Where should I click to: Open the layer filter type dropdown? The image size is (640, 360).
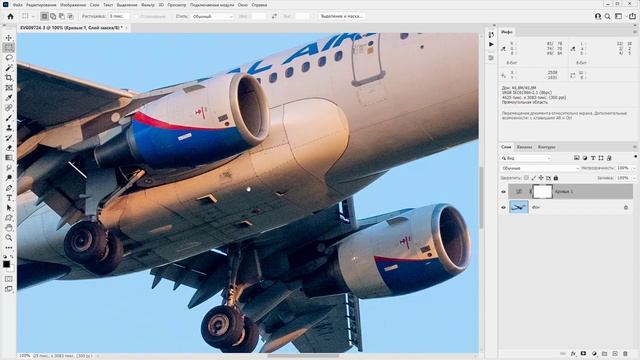pyautogui.click(x=526, y=158)
